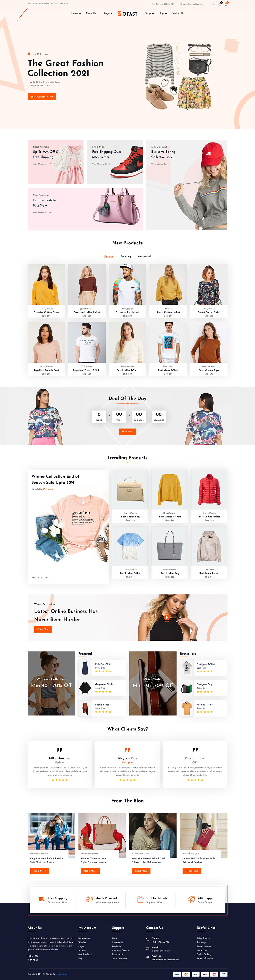Viewport: 255px width, 980px height.
Task: Open the Oversize Cotton Dress product thumbnail
Action: click(x=46, y=285)
